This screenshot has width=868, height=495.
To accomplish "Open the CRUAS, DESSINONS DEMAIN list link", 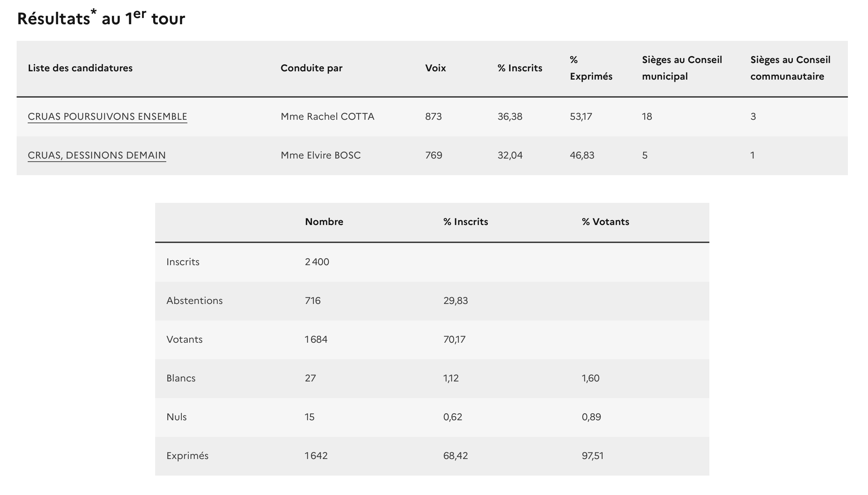I will tap(97, 155).
